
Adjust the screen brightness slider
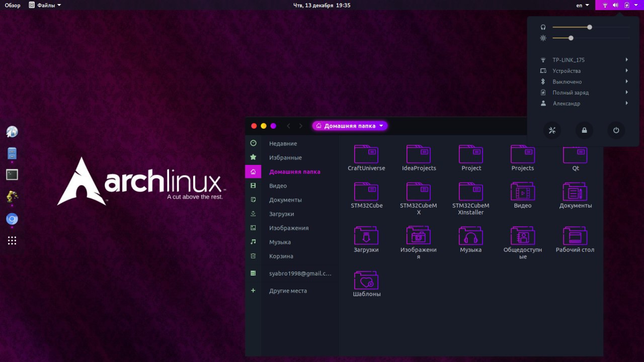(x=591, y=38)
